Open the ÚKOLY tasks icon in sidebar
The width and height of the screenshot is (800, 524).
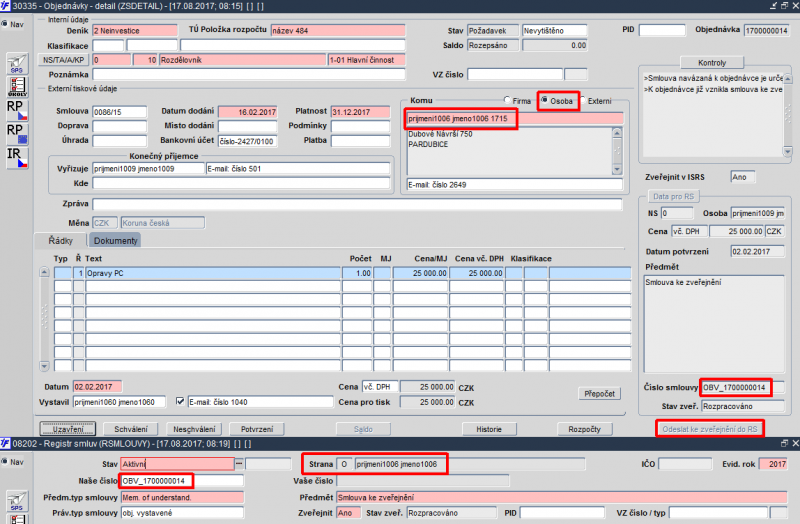[x=17, y=87]
